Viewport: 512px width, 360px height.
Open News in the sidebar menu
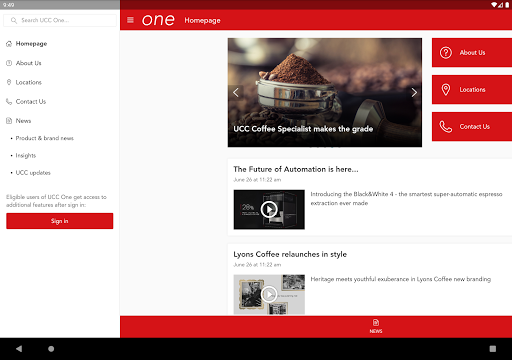[23, 121]
